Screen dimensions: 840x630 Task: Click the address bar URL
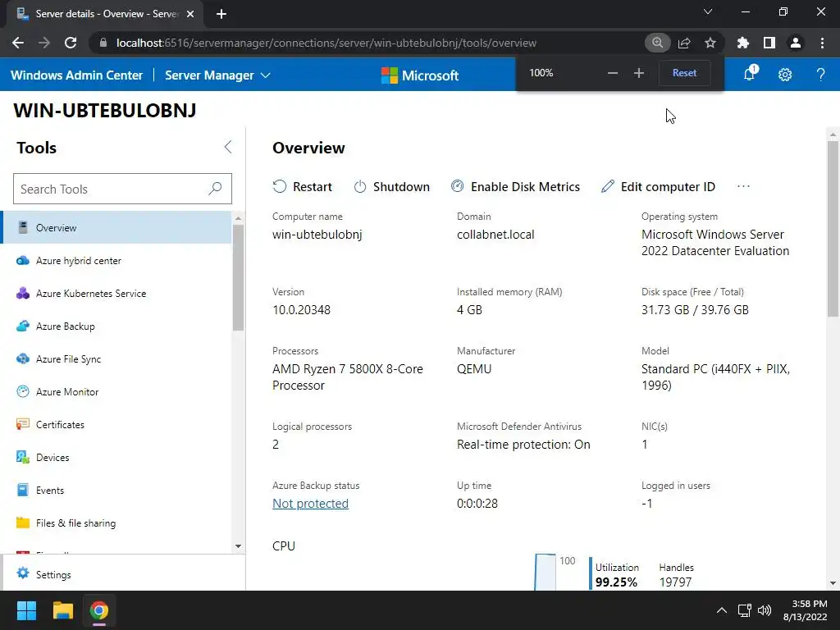(x=326, y=43)
